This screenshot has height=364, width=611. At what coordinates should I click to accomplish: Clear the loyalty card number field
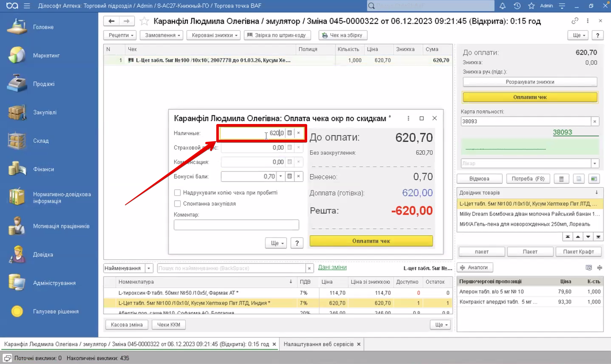click(x=594, y=121)
